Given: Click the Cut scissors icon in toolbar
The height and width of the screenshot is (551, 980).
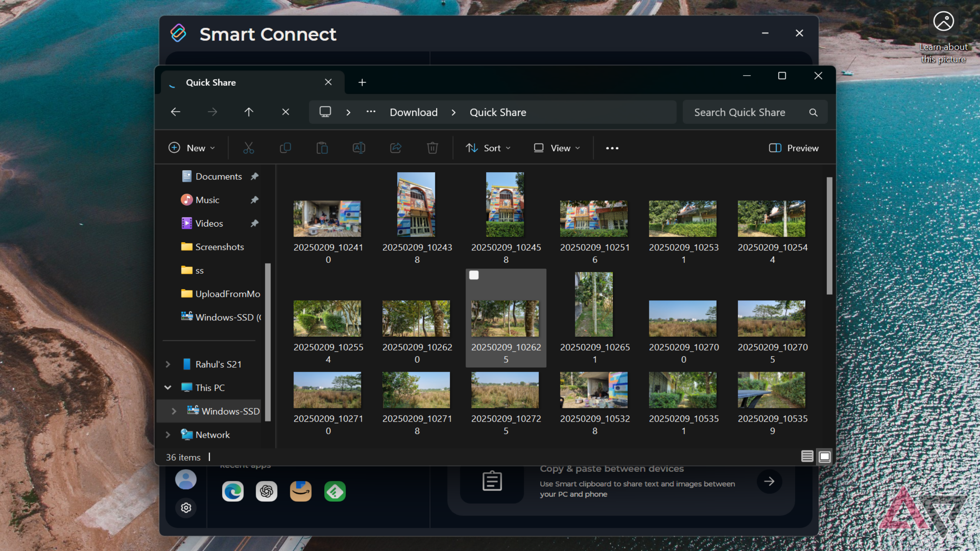Looking at the screenshot, I should pos(248,148).
